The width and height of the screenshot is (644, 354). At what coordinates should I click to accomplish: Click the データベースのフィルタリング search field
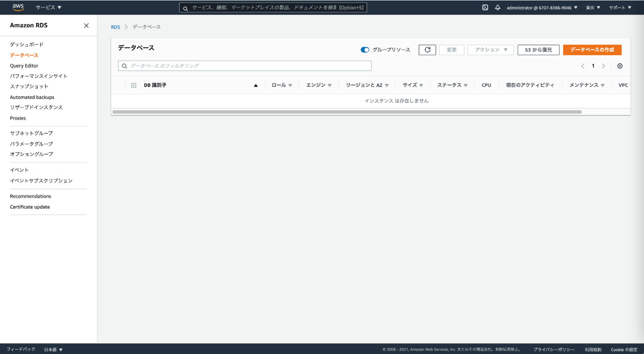245,66
